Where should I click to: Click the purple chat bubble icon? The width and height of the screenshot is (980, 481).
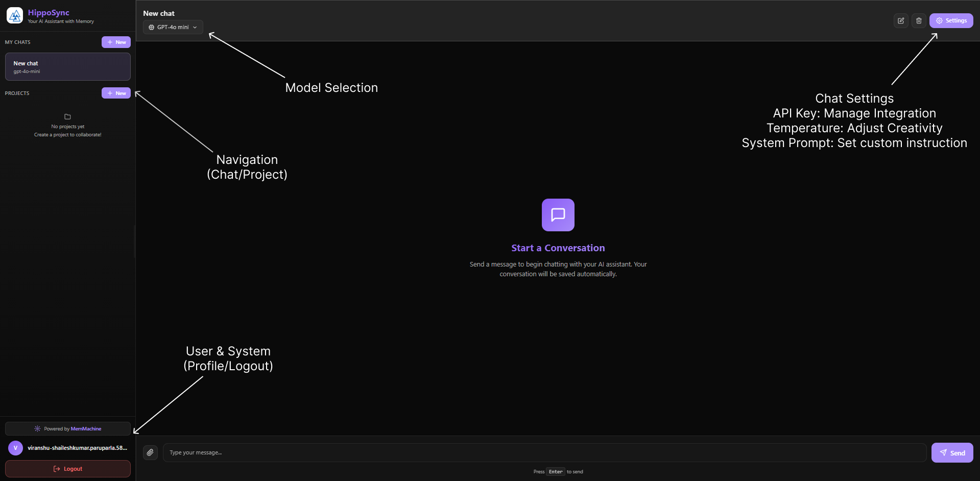click(558, 215)
